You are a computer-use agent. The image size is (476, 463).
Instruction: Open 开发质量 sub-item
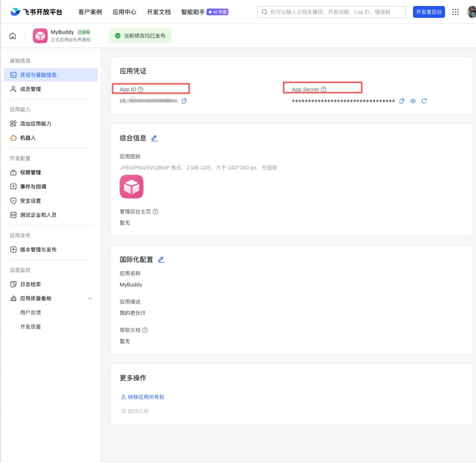(30, 327)
